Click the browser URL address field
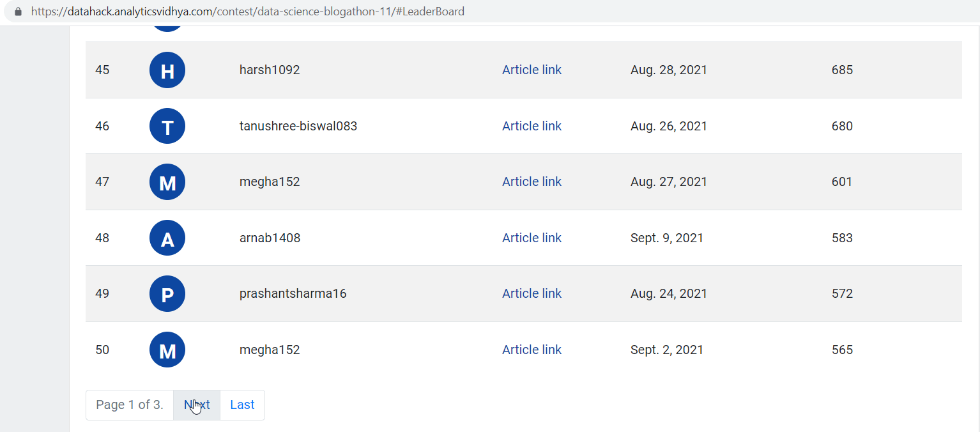The image size is (980, 432). [383, 12]
